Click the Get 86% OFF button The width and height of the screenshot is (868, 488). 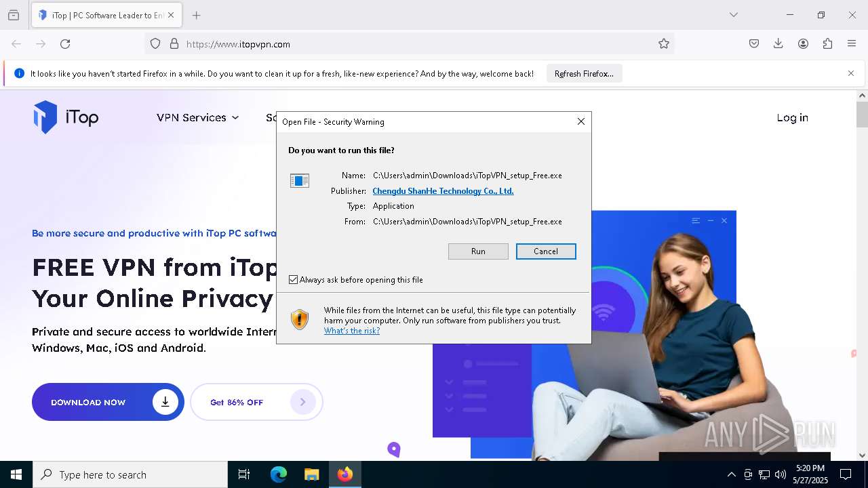[256, 402]
